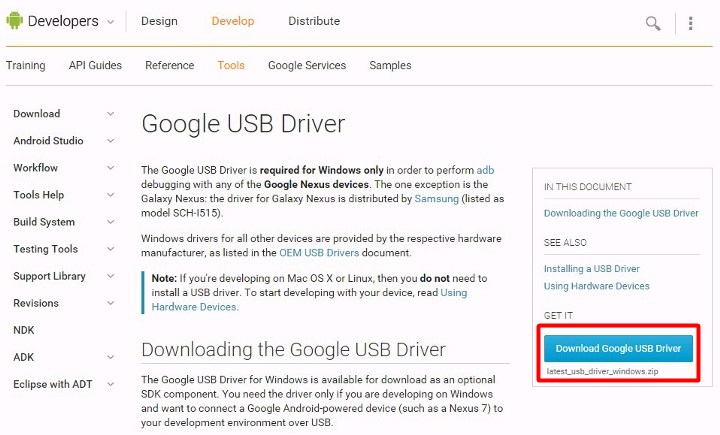720x435 pixels.
Task: Select ADK in the sidebar
Action: click(24, 357)
